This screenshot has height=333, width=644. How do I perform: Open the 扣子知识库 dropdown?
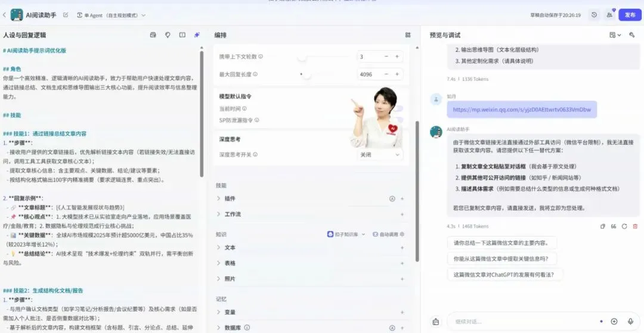(346, 235)
